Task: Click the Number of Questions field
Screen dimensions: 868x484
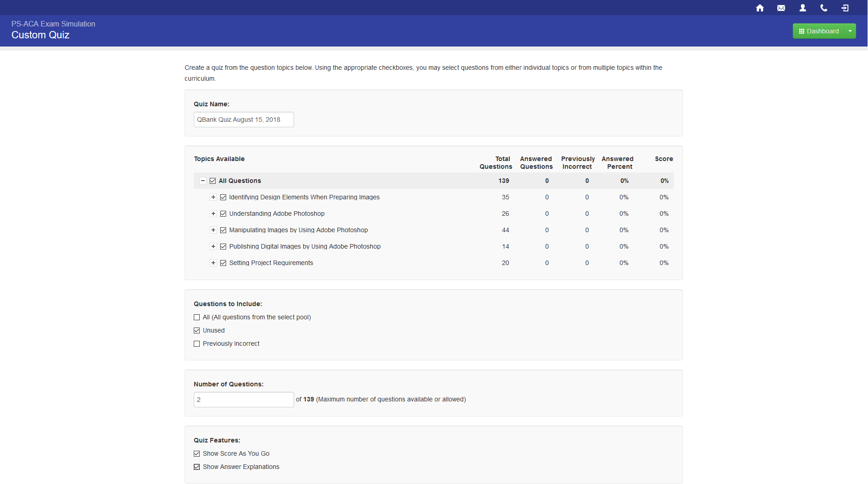Action: 243,400
